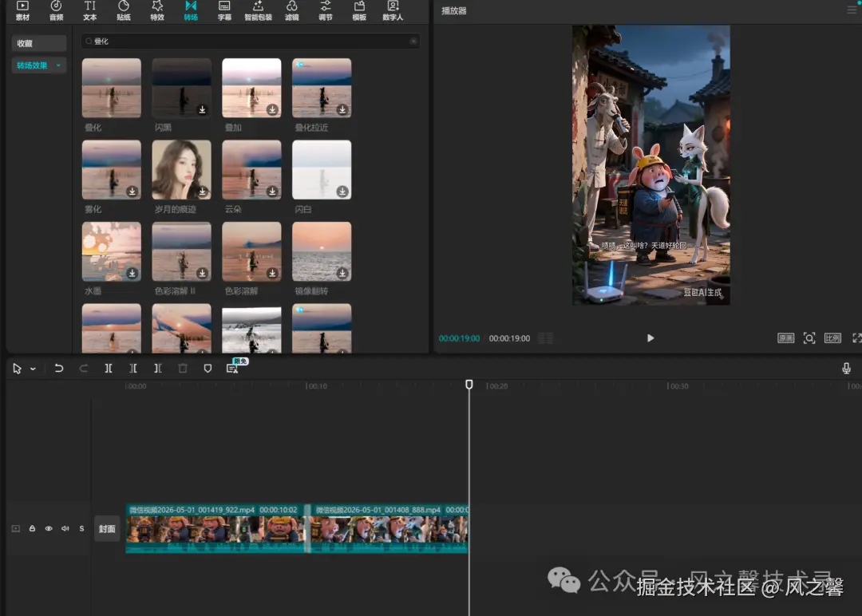This screenshot has height=616, width=862.
Task: Open the 封面 cover button
Action: 107,529
